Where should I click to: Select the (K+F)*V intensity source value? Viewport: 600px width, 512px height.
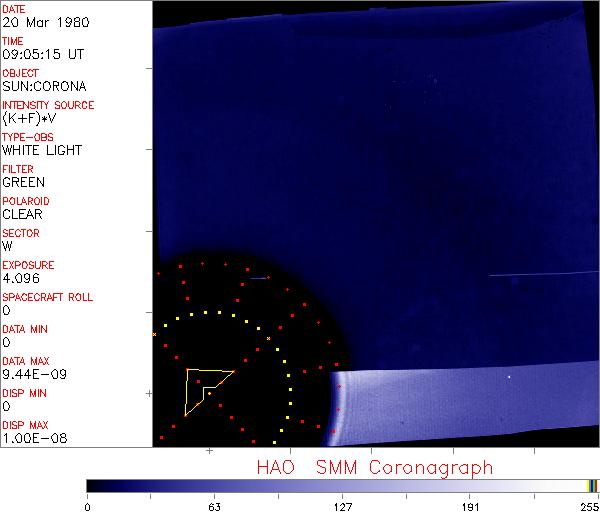pos(29,119)
